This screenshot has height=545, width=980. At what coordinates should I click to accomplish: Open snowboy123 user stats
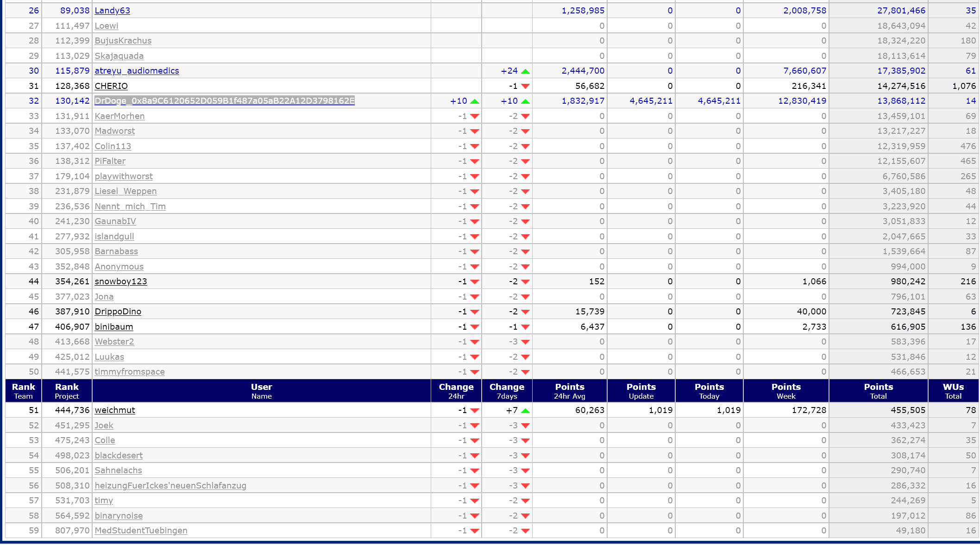tap(120, 282)
